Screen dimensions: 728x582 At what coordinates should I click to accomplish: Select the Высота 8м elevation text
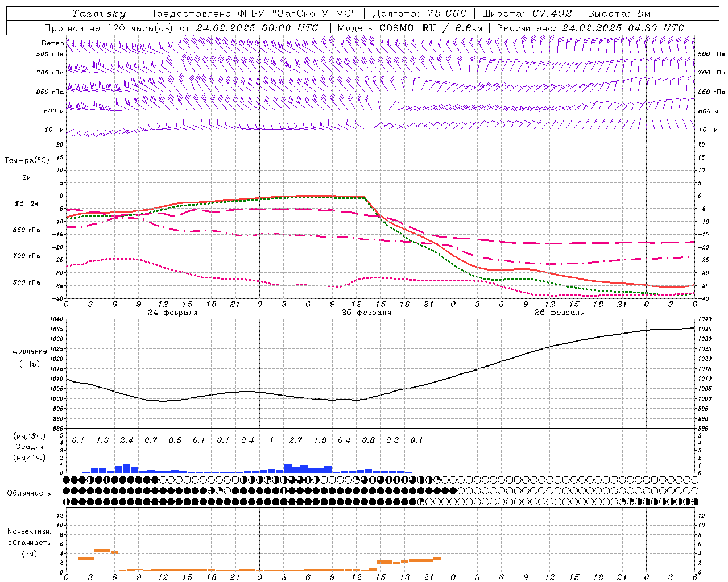tap(619, 14)
